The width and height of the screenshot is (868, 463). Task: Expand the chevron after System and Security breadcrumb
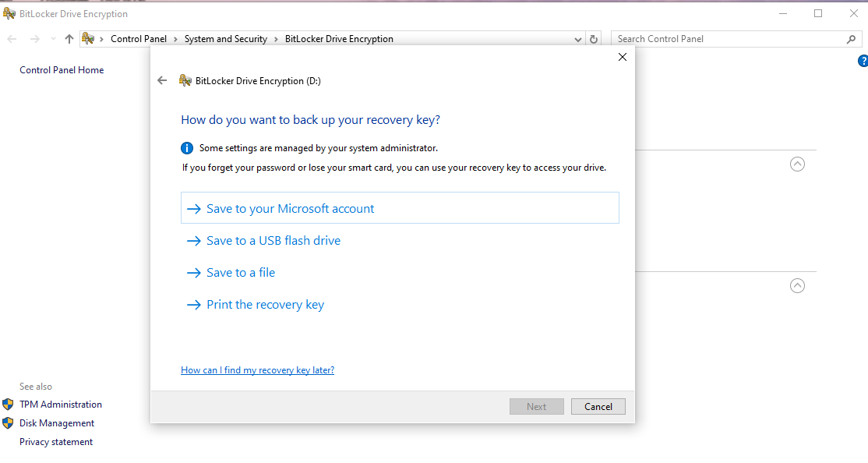tap(276, 39)
